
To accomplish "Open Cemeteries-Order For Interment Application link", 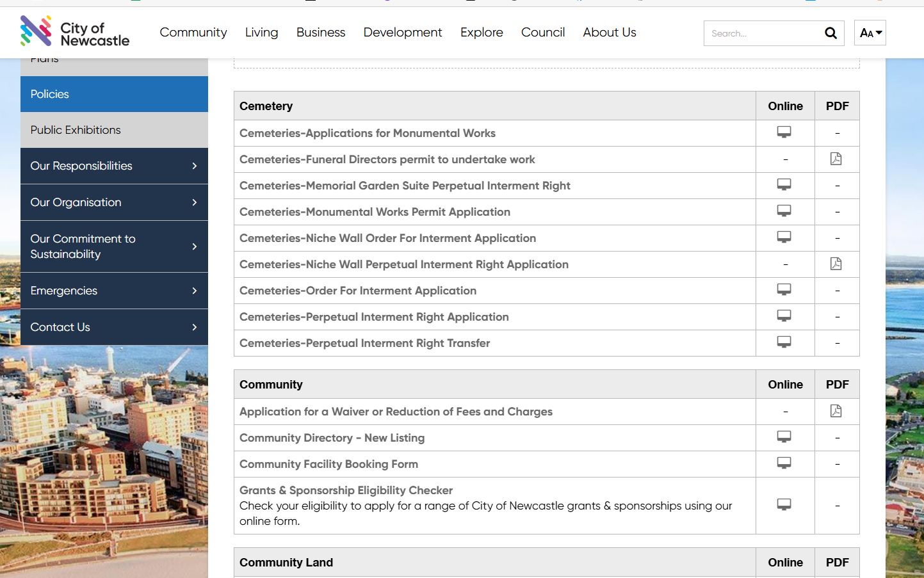I will (358, 291).
